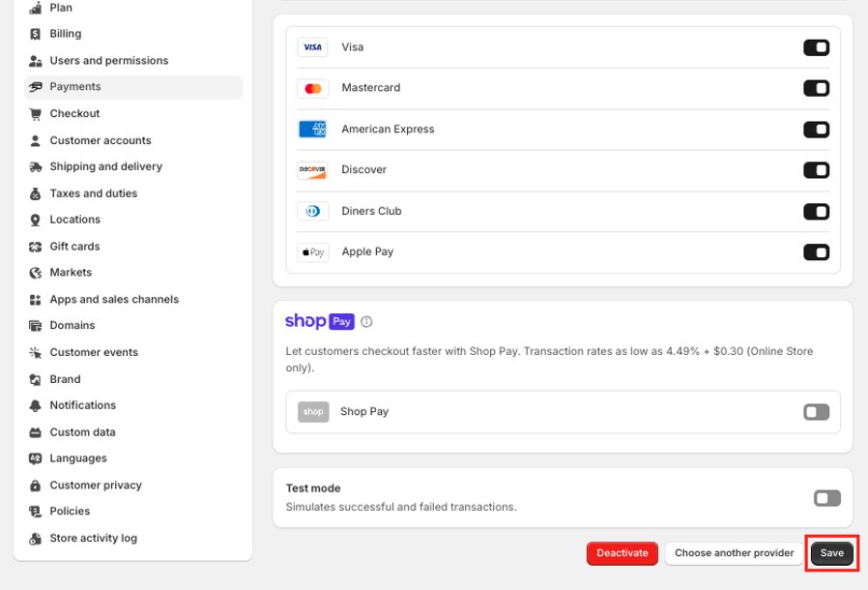Enable the Shop Pay toggle
868x590 pixels.
(816, 412)
